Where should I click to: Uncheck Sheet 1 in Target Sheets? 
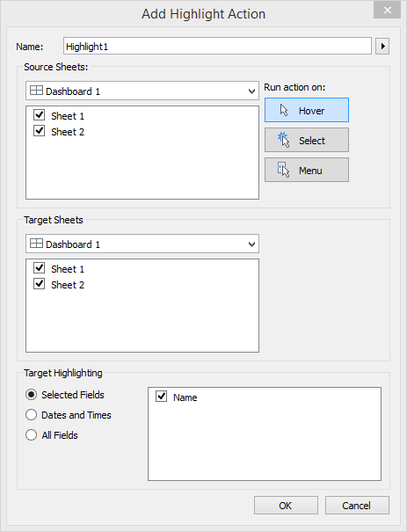(40, 268)
